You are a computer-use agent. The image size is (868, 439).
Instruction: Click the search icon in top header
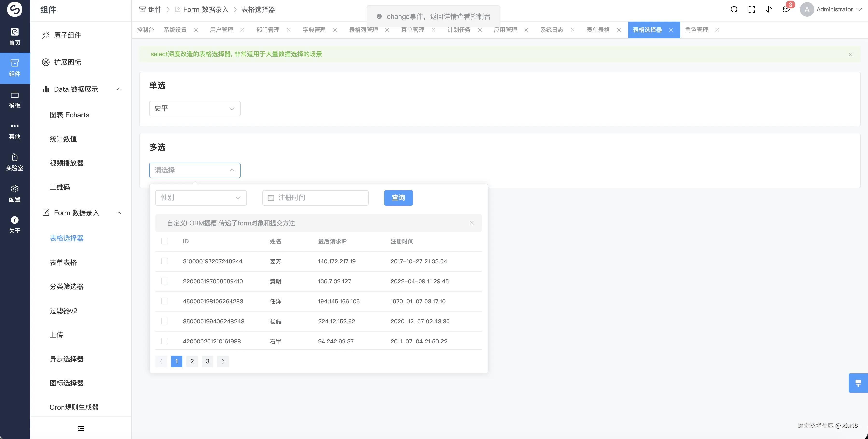coord(734,9)
